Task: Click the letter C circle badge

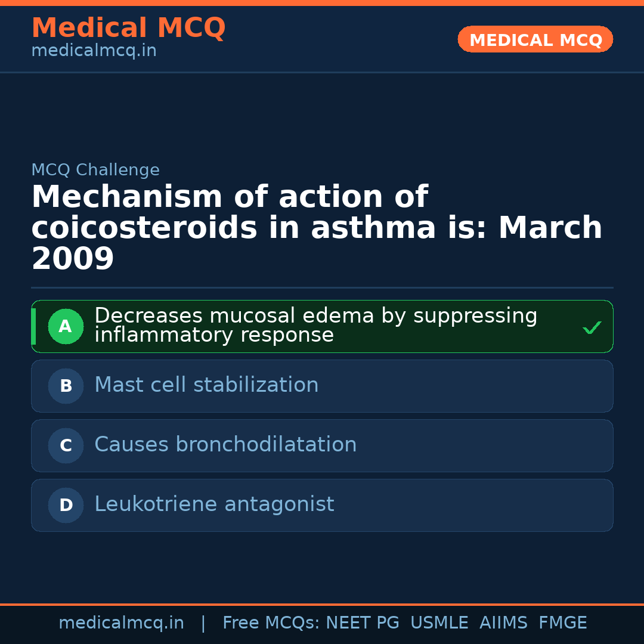Action: pyautogui.click(x=66, y=445)
